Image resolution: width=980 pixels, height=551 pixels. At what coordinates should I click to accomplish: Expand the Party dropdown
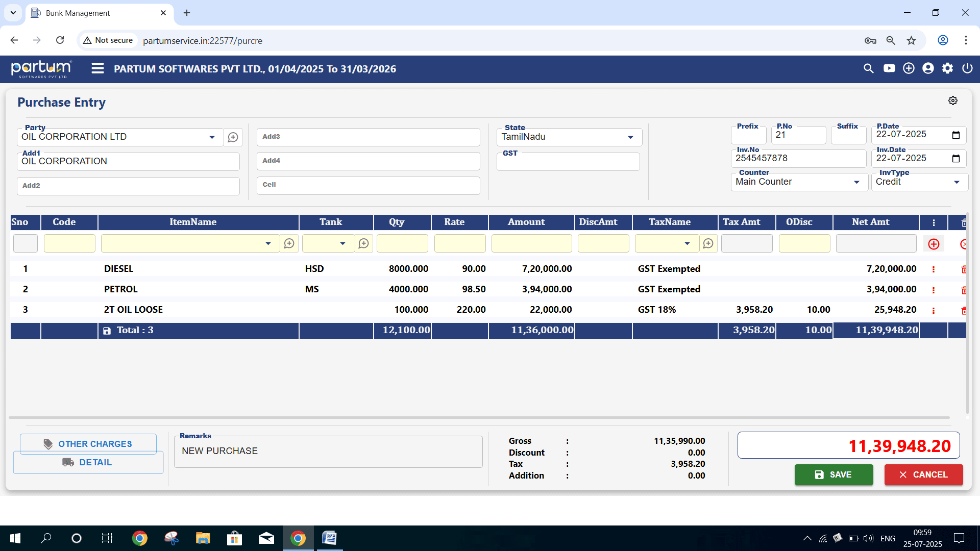(212, 137)
